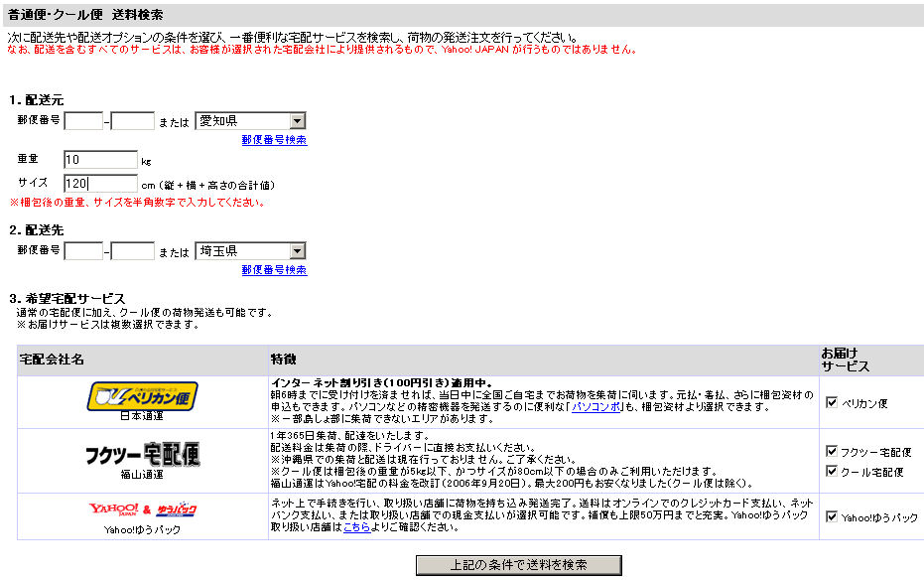Select the second destination postal code box

tap(133, 251)
